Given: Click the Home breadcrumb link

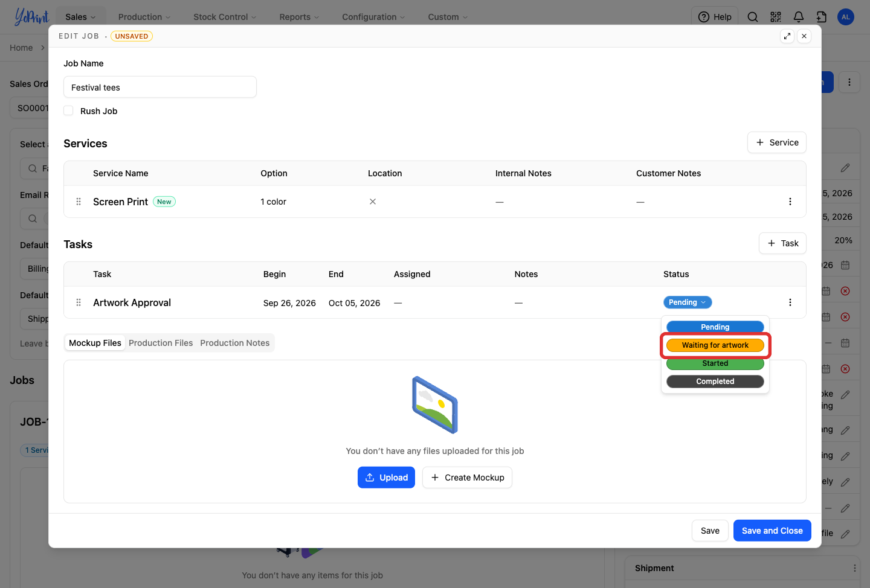Looking at the screenshot, I should tap(21, 48).
